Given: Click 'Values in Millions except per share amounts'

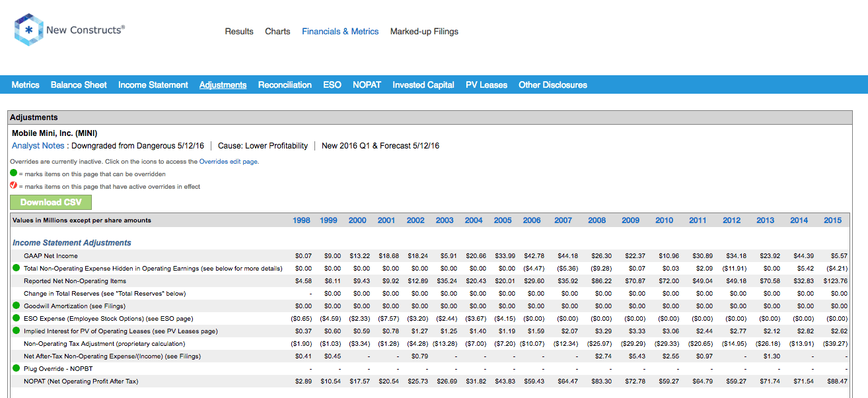Looking at the screenshot, I should click(x=82, y=220).
